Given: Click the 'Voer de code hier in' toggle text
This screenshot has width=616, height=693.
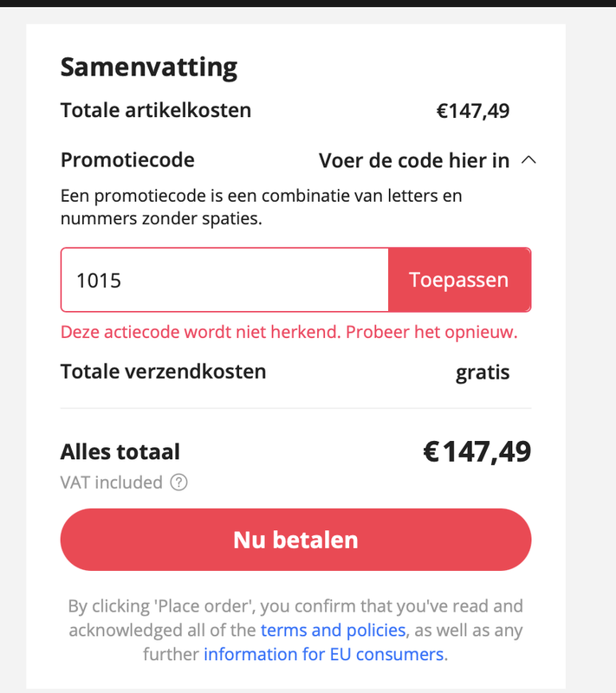Looking at the screenshot, I should (413, 160).
